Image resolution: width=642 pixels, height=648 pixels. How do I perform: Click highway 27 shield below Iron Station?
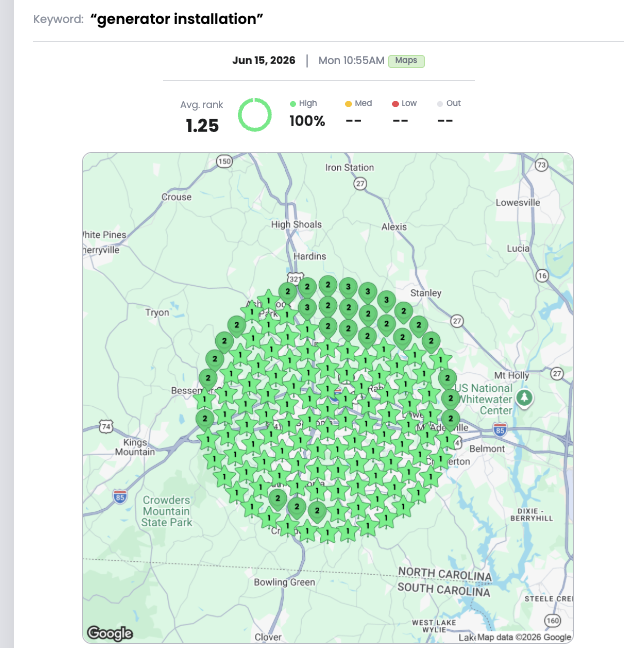[360, 183]
